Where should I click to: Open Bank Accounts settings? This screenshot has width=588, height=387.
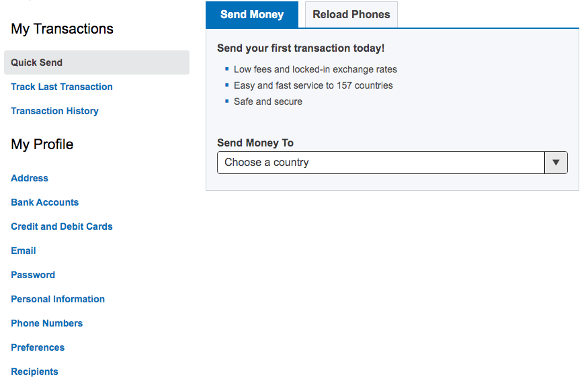click(44, 202)
